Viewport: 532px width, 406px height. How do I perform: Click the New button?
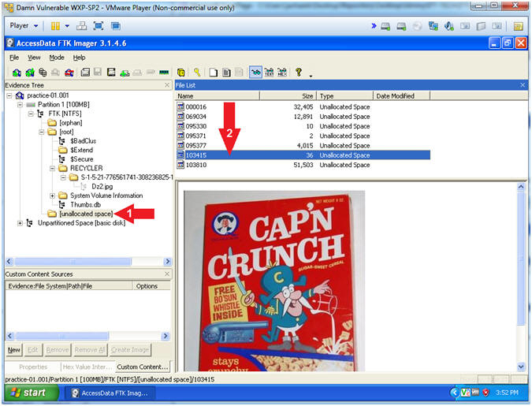[14, 350]
